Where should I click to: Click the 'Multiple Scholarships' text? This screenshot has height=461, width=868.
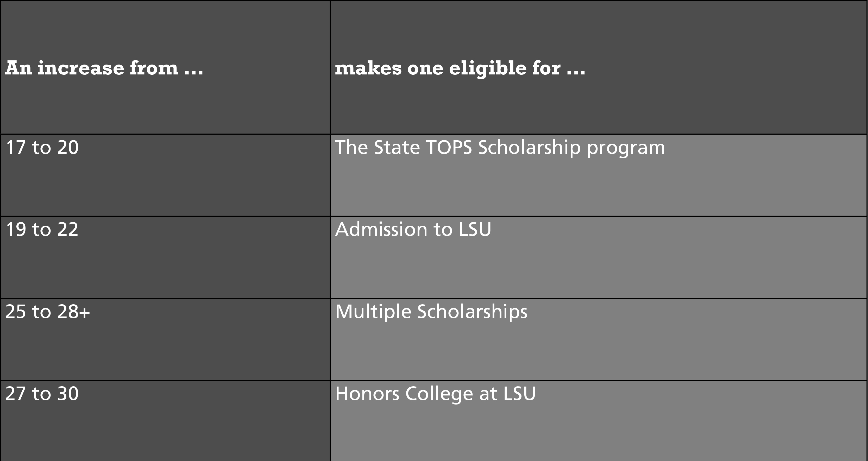tap(431, 312)
